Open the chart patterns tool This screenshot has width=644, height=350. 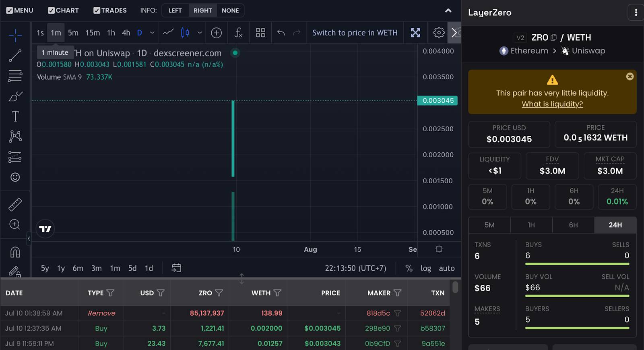coord(15,137)
